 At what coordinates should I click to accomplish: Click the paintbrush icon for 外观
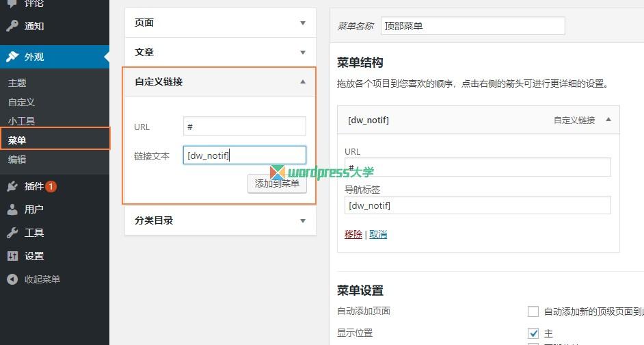click(x=12, y=57)
